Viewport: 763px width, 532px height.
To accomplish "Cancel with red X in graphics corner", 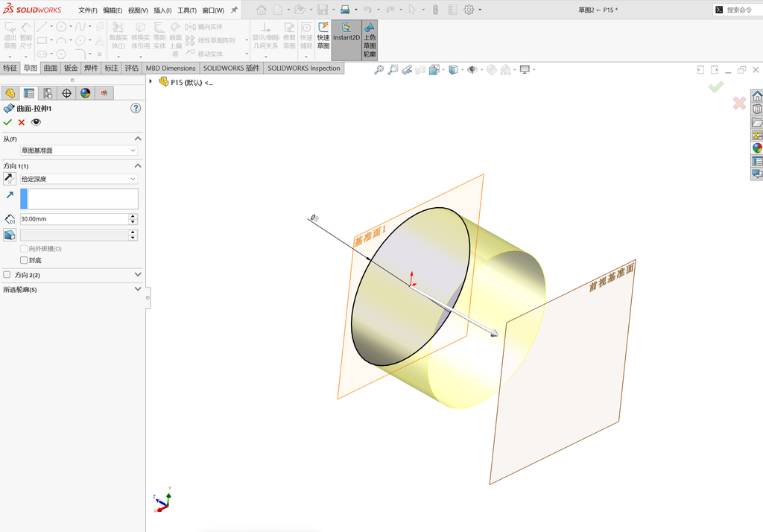I will click(x=739, y=103).
